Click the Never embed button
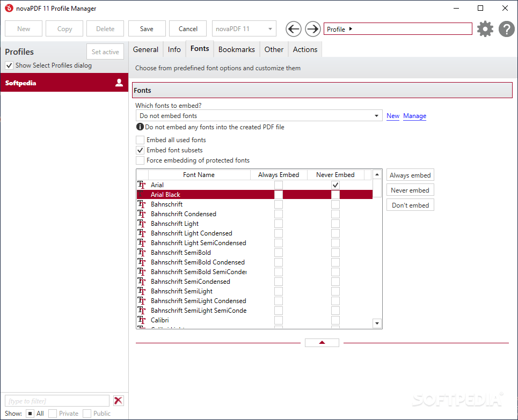The width and height of the screenshot is (518, 420). [410, 190]
